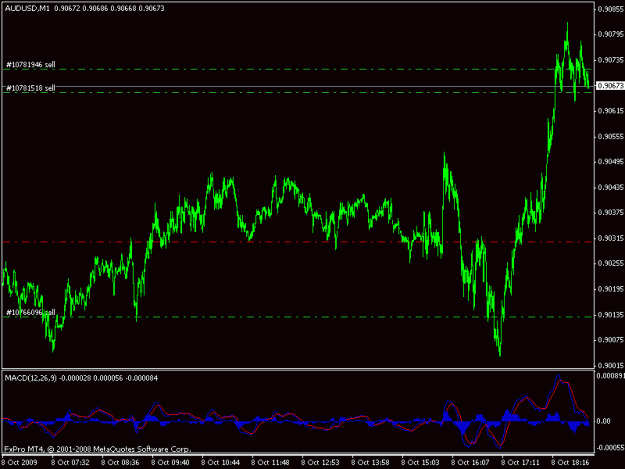Click the 8 Oct 18:16 time label
625x469 pixels.
point(570,463)
